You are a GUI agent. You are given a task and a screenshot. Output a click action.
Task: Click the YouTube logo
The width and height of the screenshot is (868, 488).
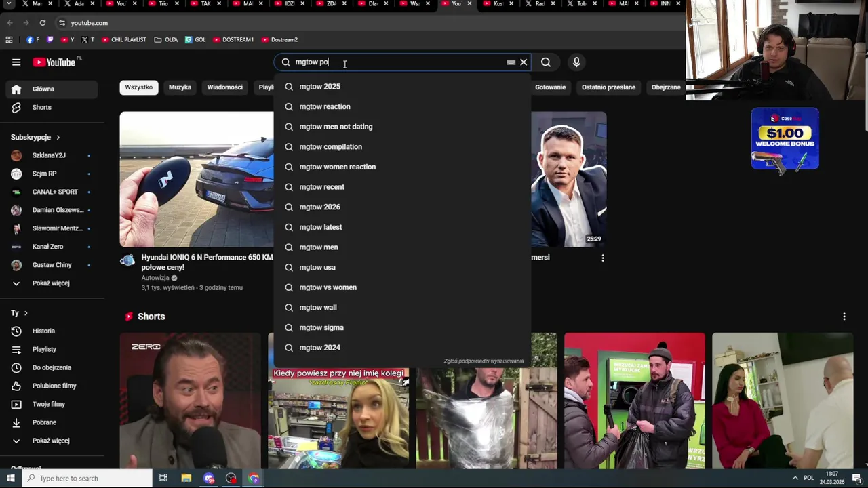click(x=54, y=62)
